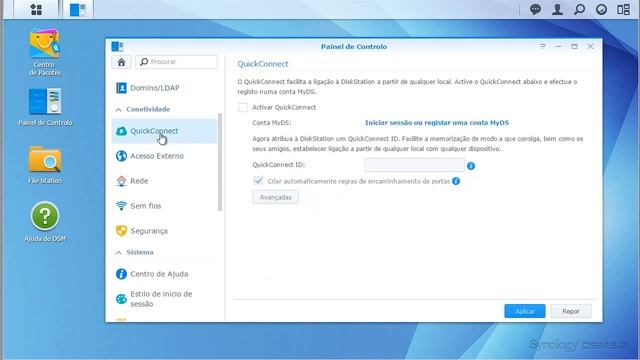This screenshot has height=360, width=640.
Task: Click the Sem fios wifi icon
Action: point(121,206)
